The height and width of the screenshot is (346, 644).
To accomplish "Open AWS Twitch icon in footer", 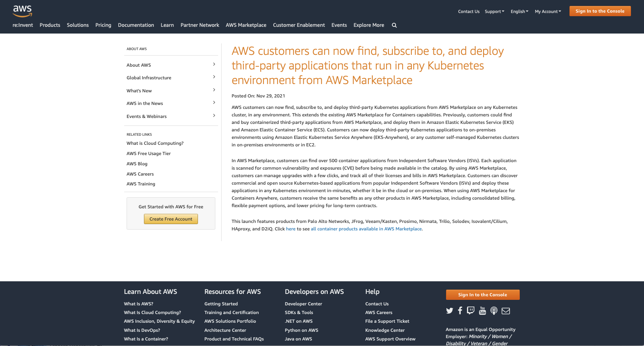I will click(470, 310).
